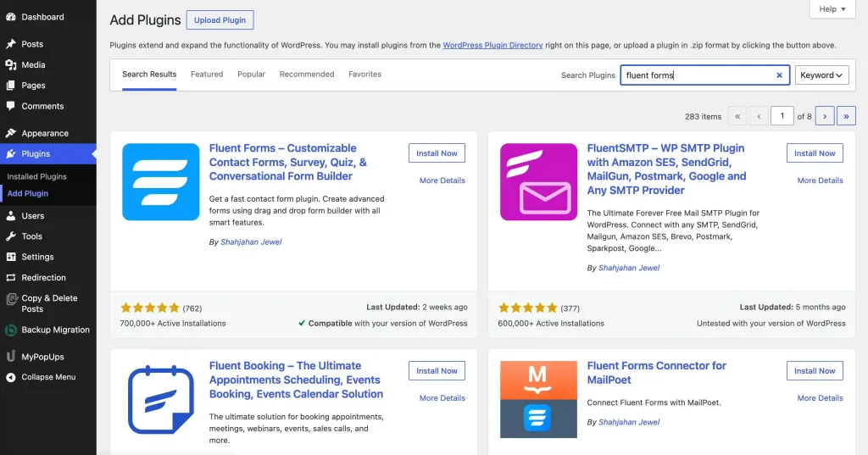The image size is (868, 455).
Task: Click '600,000+ Active Installations' text
Action: click(551, 324)
